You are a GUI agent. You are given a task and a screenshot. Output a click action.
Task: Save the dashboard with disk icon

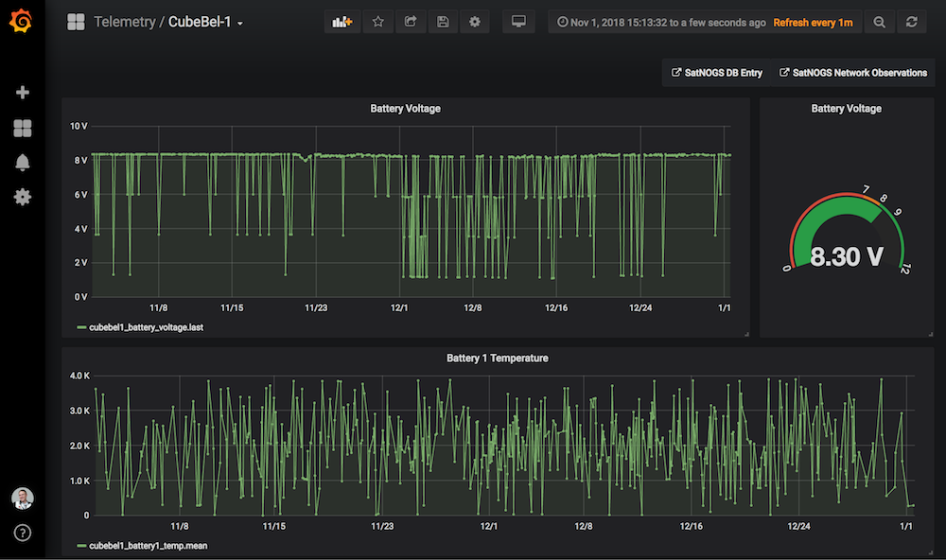coord(443,22)
